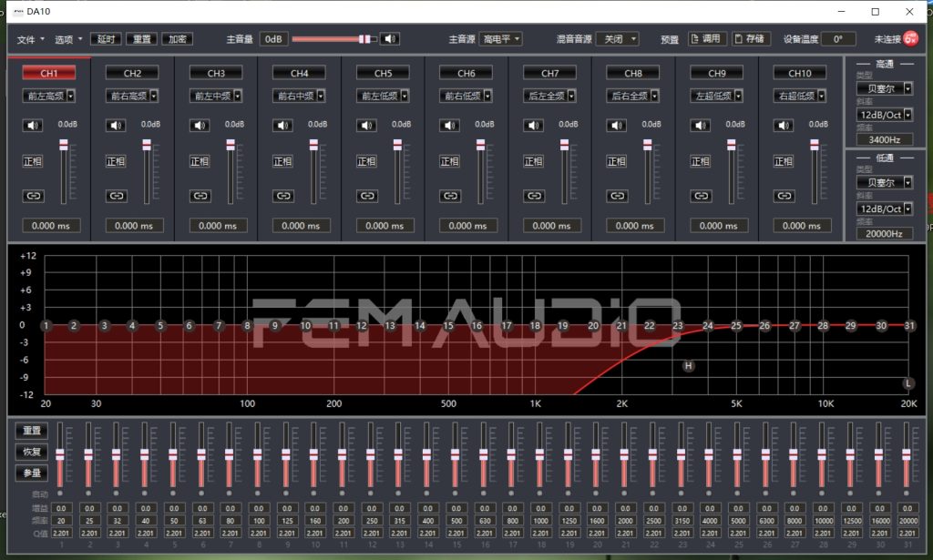Click the top toolbar 重置 button
This screenshot has height=560, width=933.
[141, 39]
